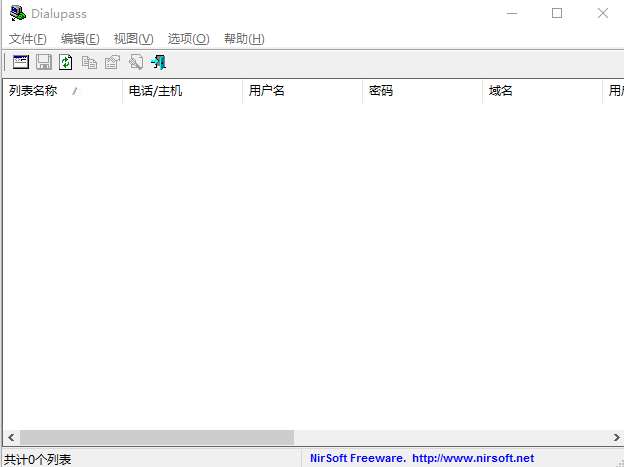
Task: Sort by the 电话/主机 column header
Action: click(x=183, y=91)
